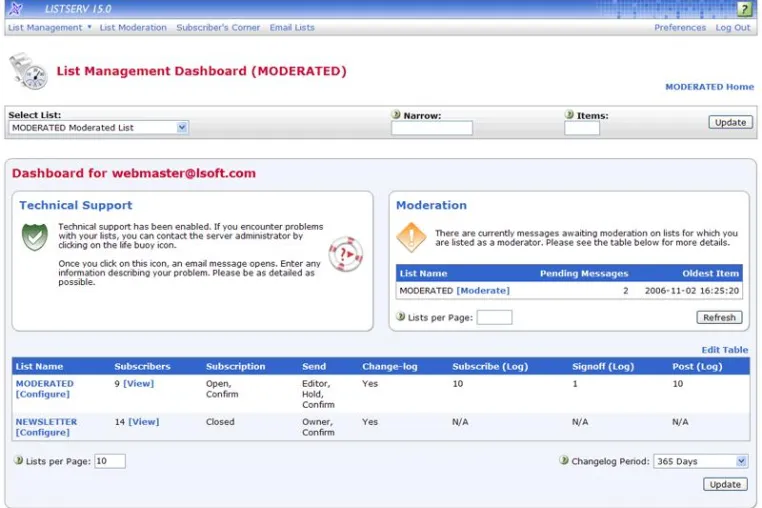Go to Subscriber's Corner
The height and width of the screenshot is (508, 762).
pyautogui.click(x=218, y=28)
